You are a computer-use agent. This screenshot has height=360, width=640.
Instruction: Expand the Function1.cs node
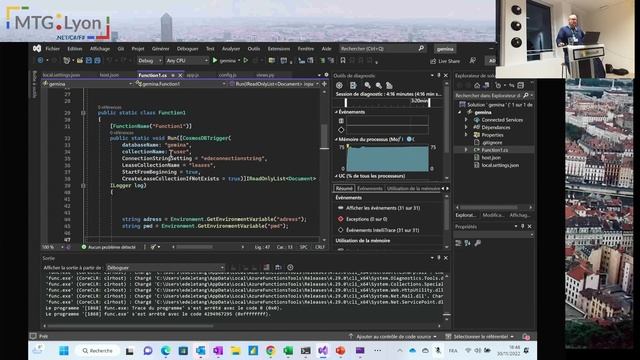(x=466, y=150)
